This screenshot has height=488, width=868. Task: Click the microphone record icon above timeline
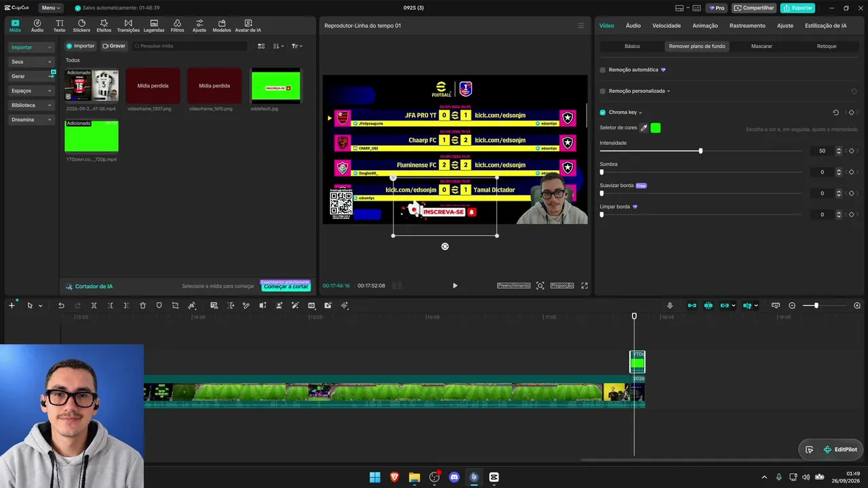(x=670, y=306)
